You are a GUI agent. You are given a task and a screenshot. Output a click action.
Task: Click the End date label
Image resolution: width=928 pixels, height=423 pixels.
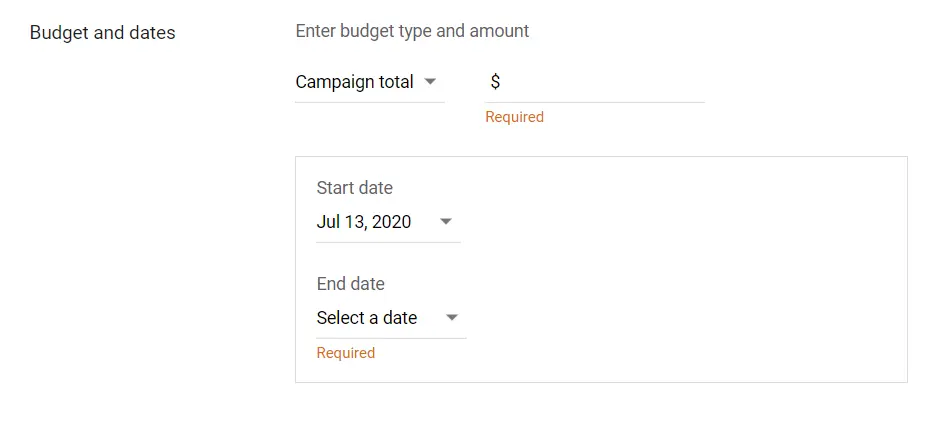pos(350,284)
